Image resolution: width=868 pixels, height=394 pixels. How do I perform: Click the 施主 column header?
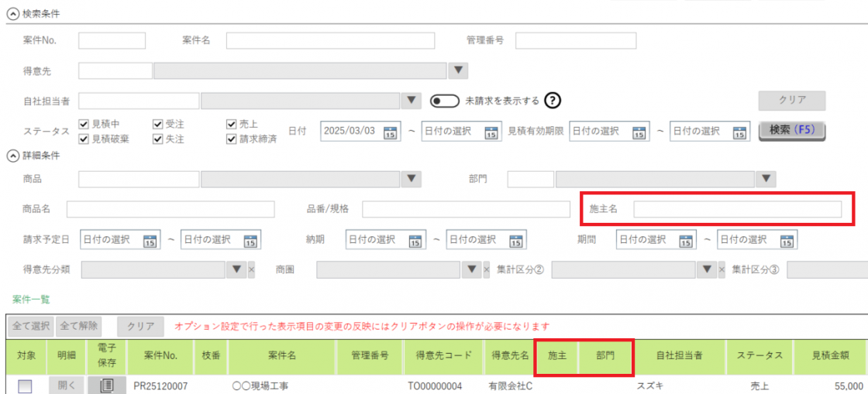click(557, 356)
